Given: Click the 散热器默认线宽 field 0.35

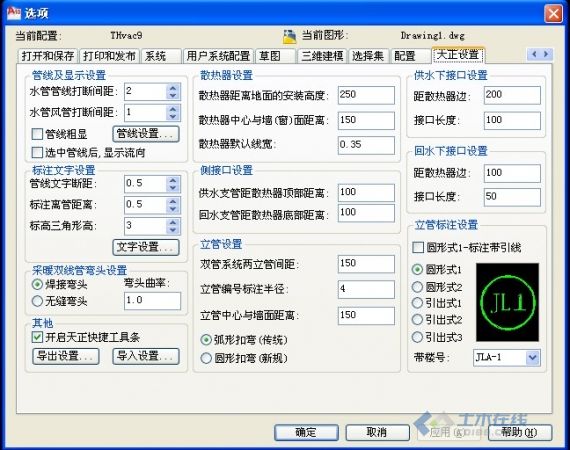Looking at the screenshot, I should click(366, 145).
